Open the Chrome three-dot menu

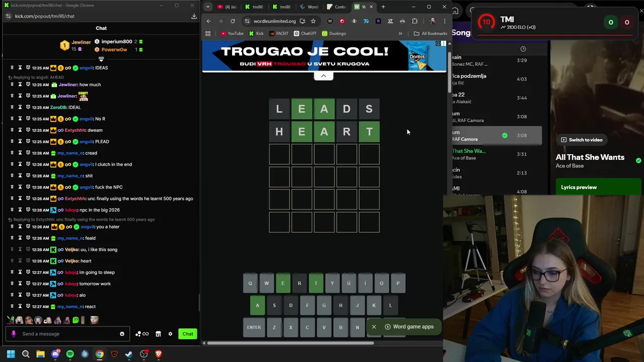(x=444, y=21)
